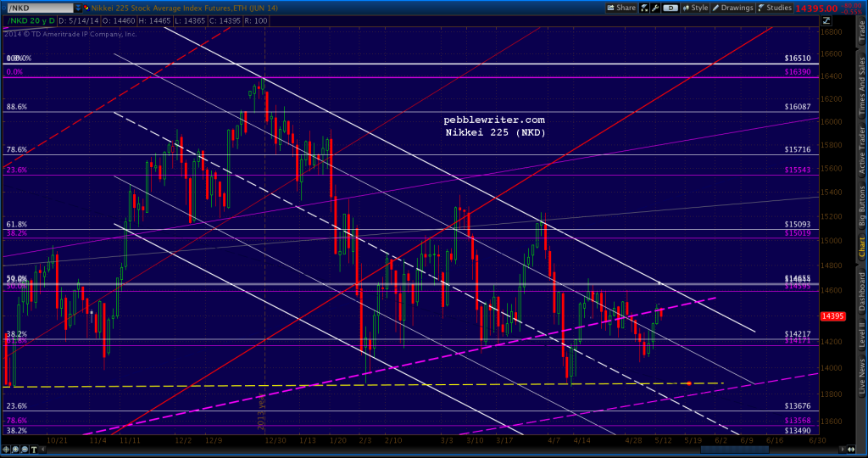Screen dimensions: 868x458
Task: Click the red 14395 price bubble on axis
Action: coord(832,316)
